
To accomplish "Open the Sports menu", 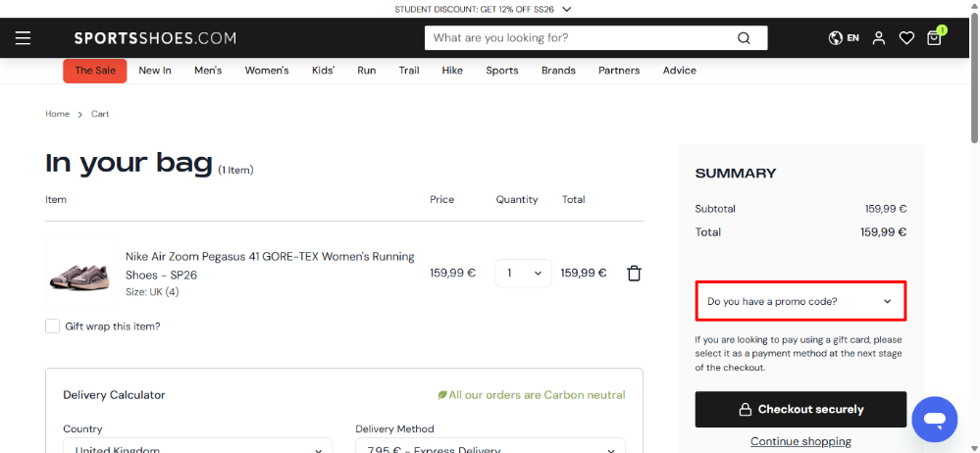I will tap(502, 71).
